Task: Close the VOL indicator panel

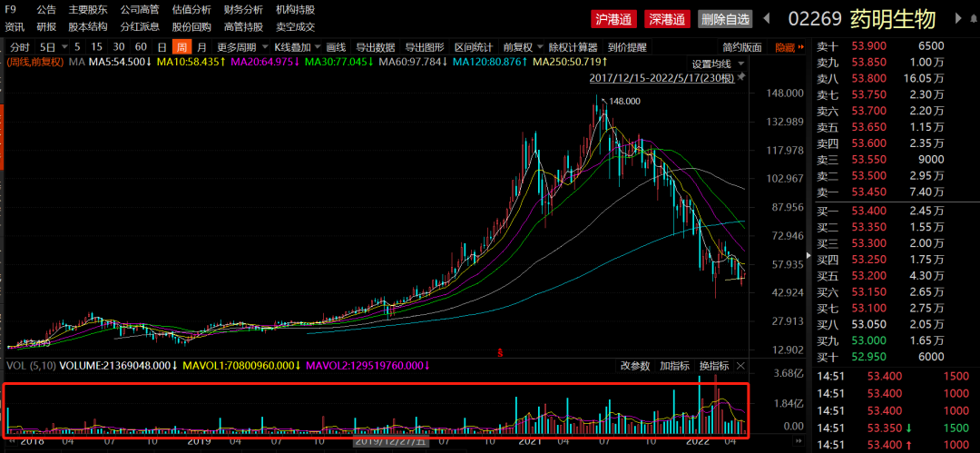Action: pos(740,366)
